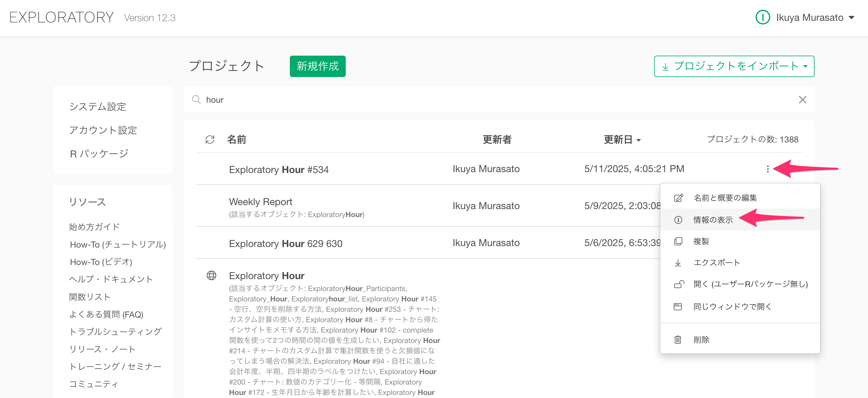Click the 名前 column header

pyautogui.click(x=236, y=139)
